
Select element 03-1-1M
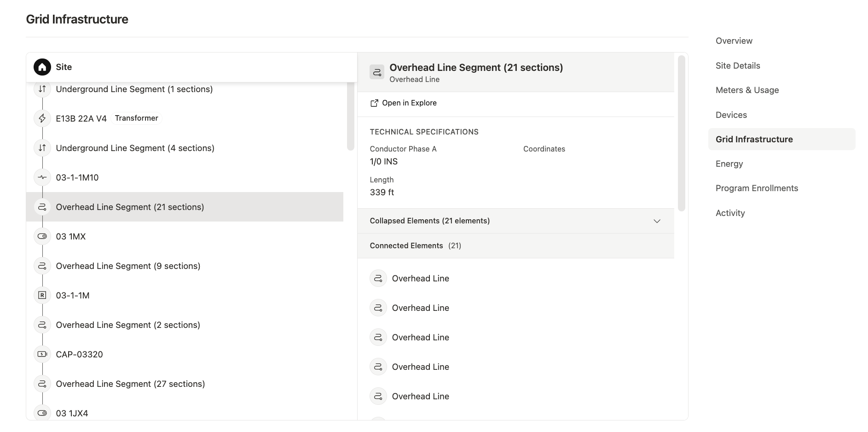185,295
